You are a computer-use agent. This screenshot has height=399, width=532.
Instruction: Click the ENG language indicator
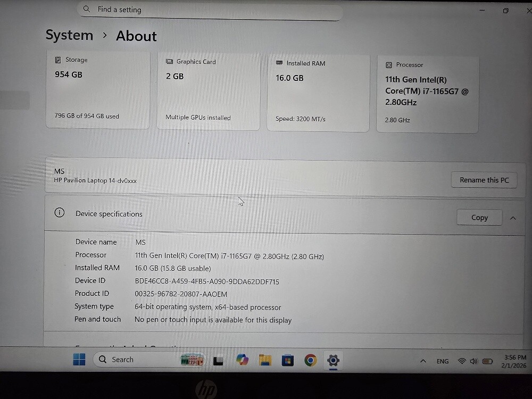click(443, 361)
